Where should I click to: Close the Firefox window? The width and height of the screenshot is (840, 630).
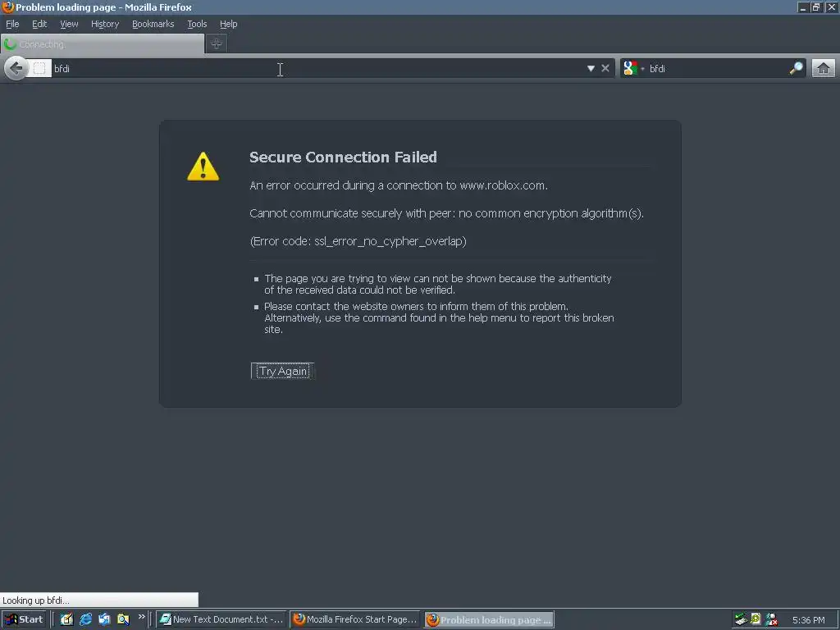(832, 7)
